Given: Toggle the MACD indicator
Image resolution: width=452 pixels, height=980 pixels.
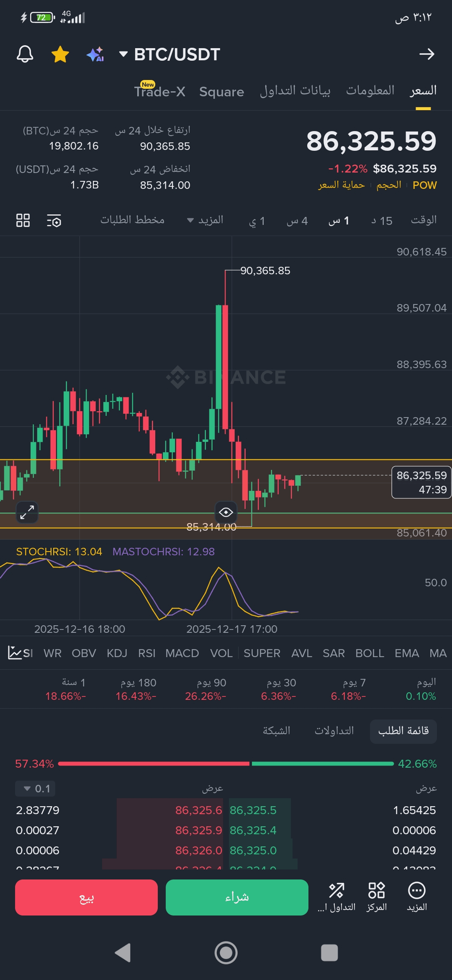Looking at the screenshot, I should pos(182,653).
